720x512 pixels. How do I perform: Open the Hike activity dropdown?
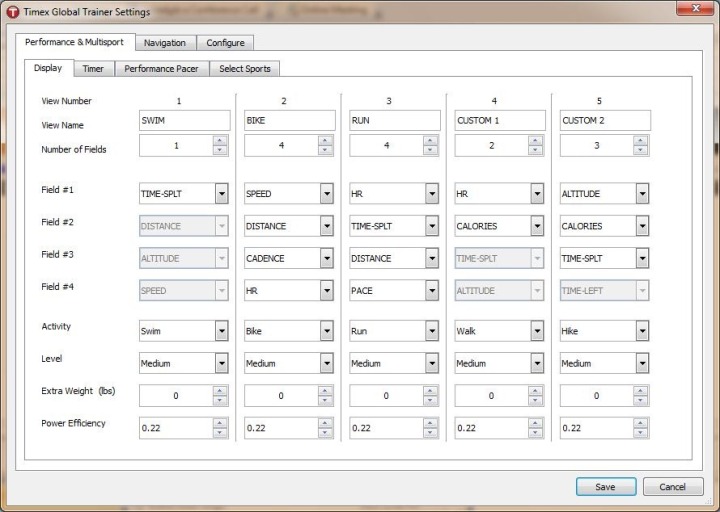642,331
